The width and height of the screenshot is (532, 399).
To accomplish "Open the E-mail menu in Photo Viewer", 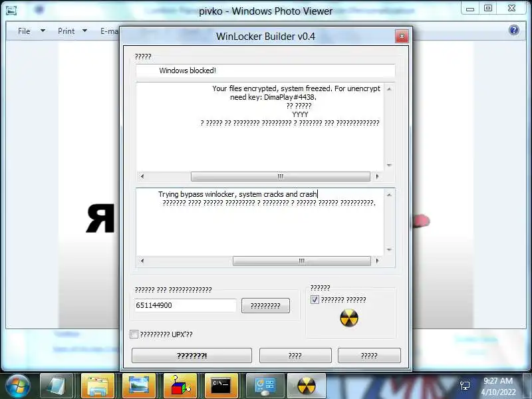I will (x=109, y=31).
